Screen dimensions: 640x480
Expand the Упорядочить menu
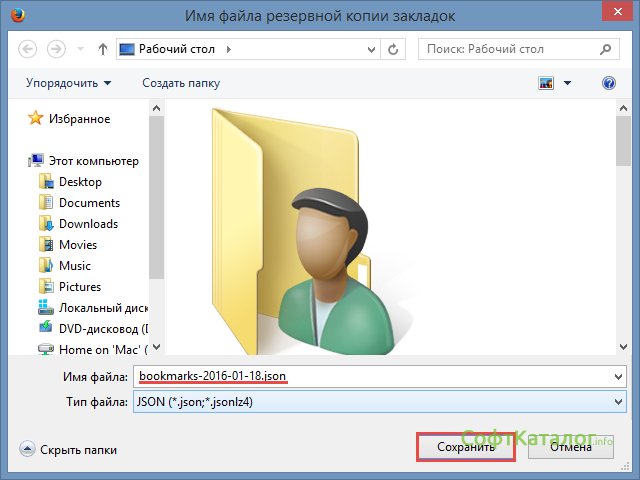tap(68, 83)
